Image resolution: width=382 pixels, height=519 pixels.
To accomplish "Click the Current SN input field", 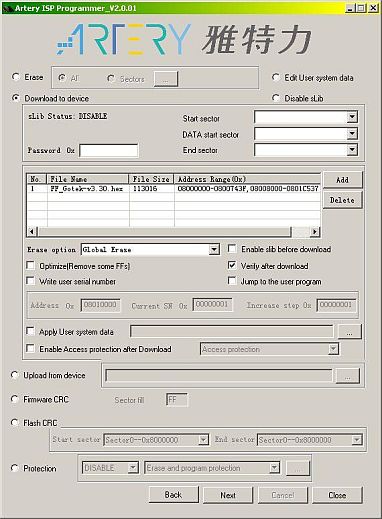I will pos(212,305).
